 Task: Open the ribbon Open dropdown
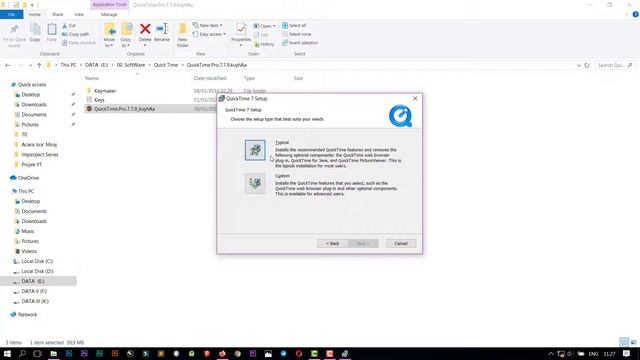point(264,26)
